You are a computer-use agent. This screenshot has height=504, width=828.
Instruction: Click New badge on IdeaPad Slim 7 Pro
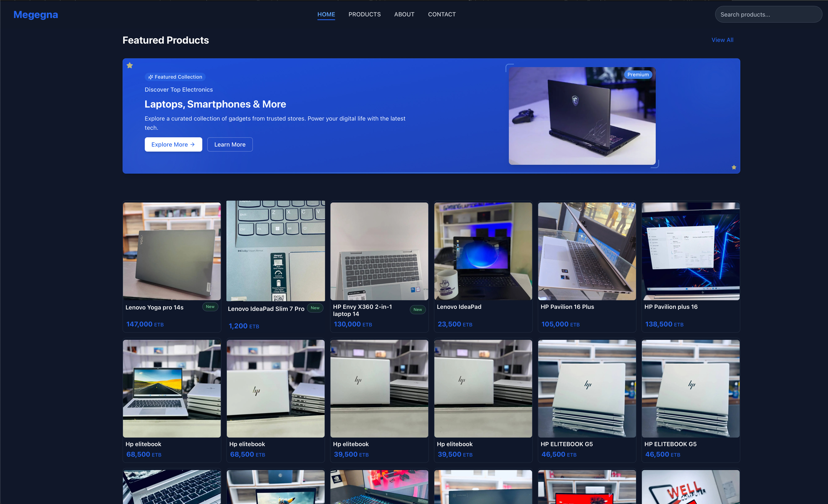[x=315, y=308]
